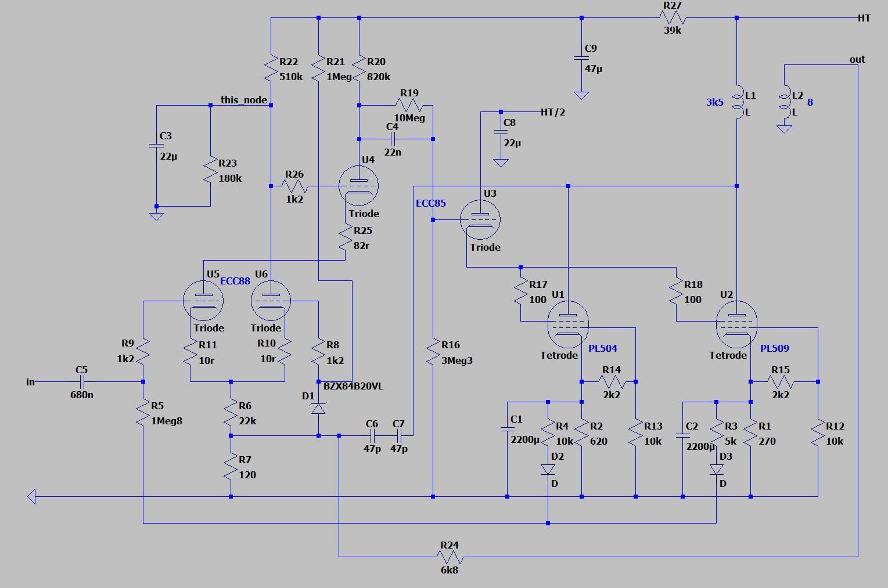Click the Zener diode D1 symbol
Image resolution: width=888 pixels, height=588 pixels.
click(x=318, y=408)
